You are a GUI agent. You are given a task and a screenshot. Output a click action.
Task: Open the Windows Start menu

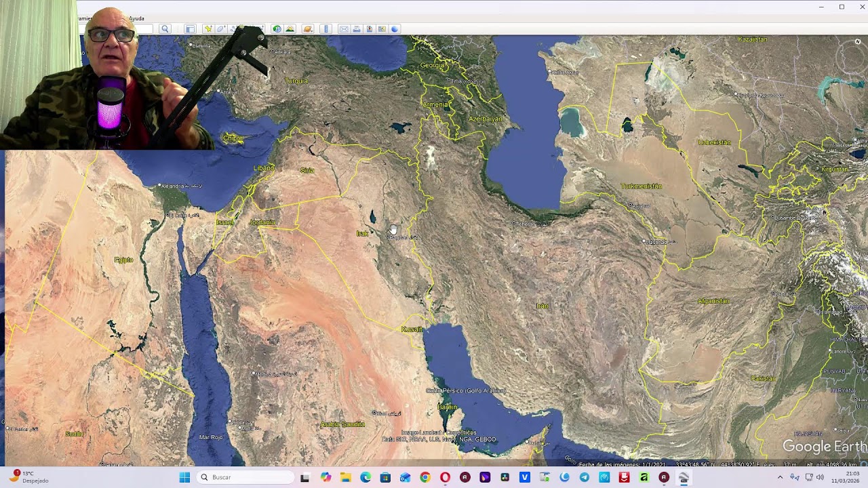pos(184,477)
